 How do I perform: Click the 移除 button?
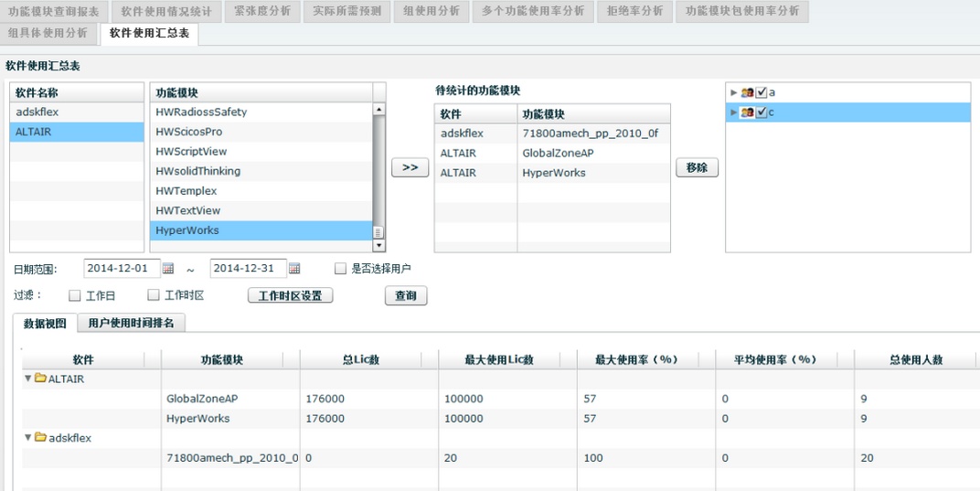(697, 168)
